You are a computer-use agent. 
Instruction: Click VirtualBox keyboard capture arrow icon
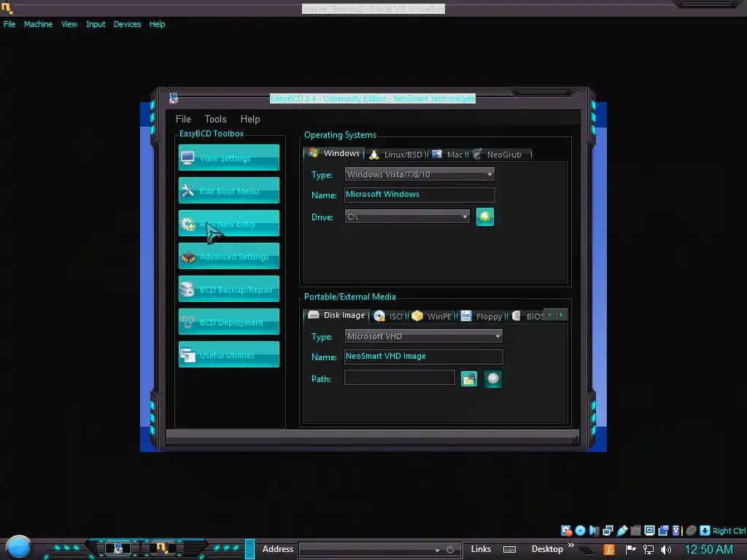[705, 531]
